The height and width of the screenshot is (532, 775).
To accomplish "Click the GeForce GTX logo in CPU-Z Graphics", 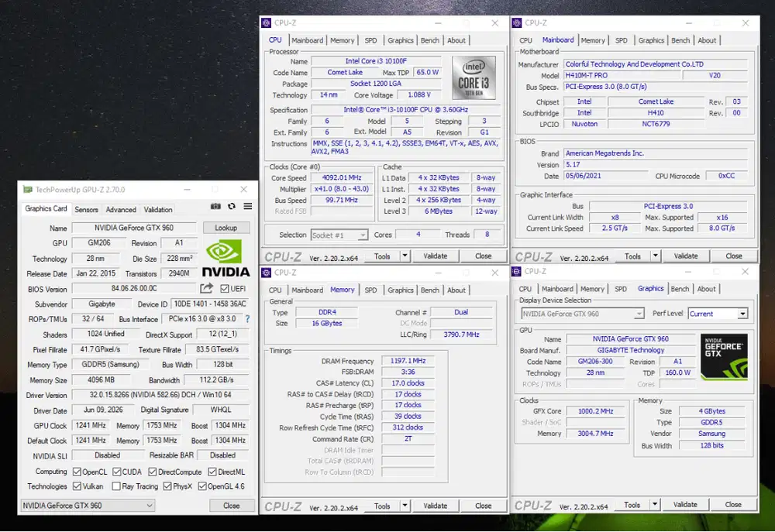I will pos(724,357).
